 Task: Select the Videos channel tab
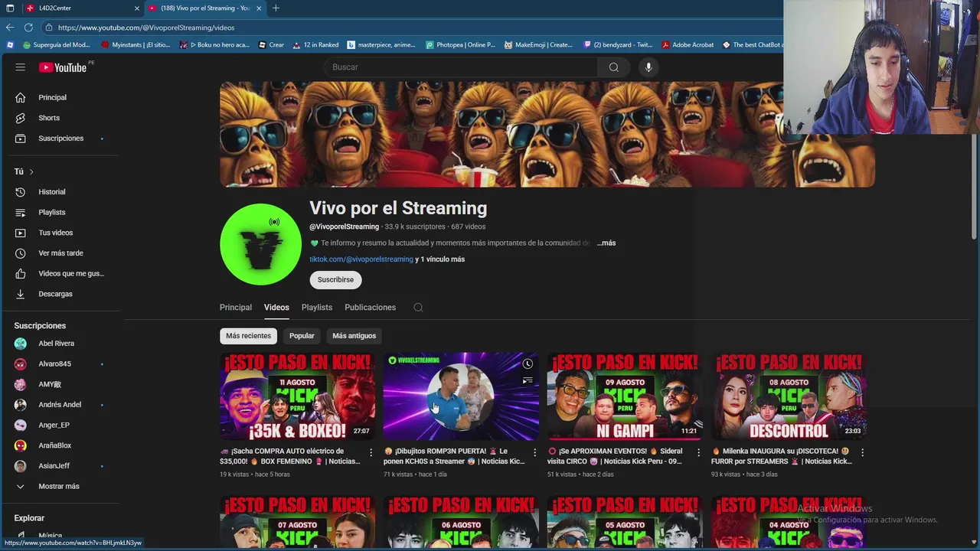tap(276, 308)
